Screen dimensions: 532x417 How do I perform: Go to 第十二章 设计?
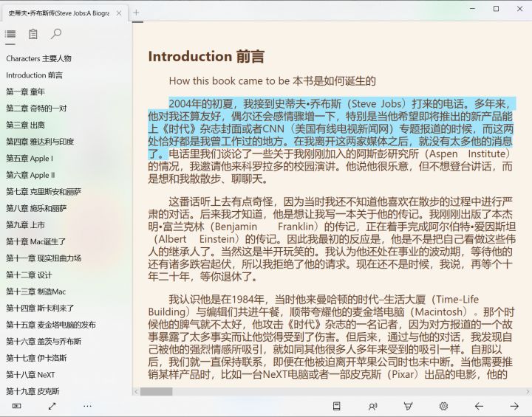pyautogui.click(x=29, y=275)
